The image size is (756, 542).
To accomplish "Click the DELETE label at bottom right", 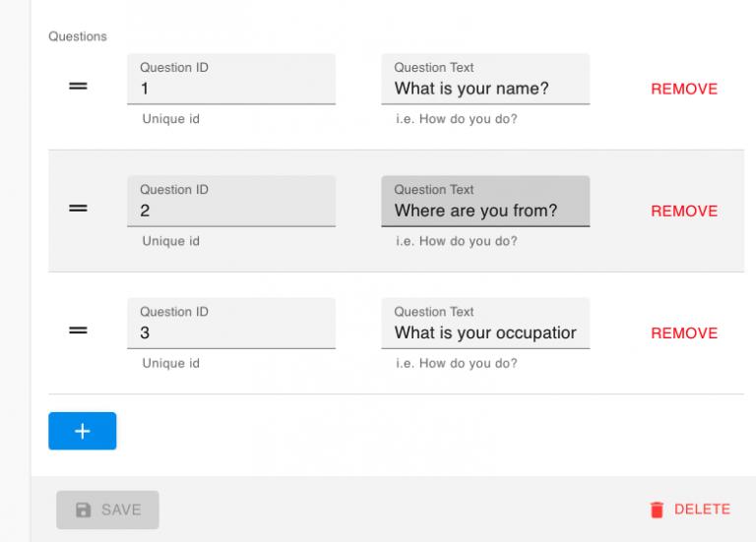I will point(702,510).
